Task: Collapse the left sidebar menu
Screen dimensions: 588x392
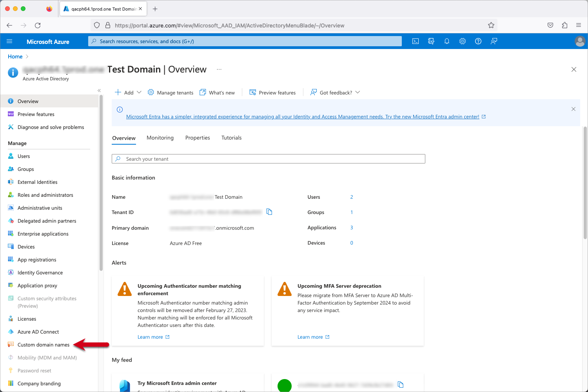Action: [x=99, y=91]
